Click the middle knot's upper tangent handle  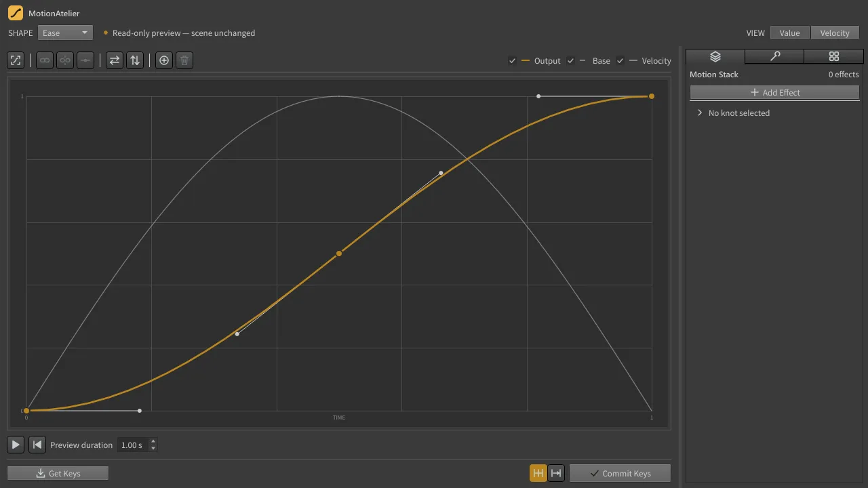(441, 173)
